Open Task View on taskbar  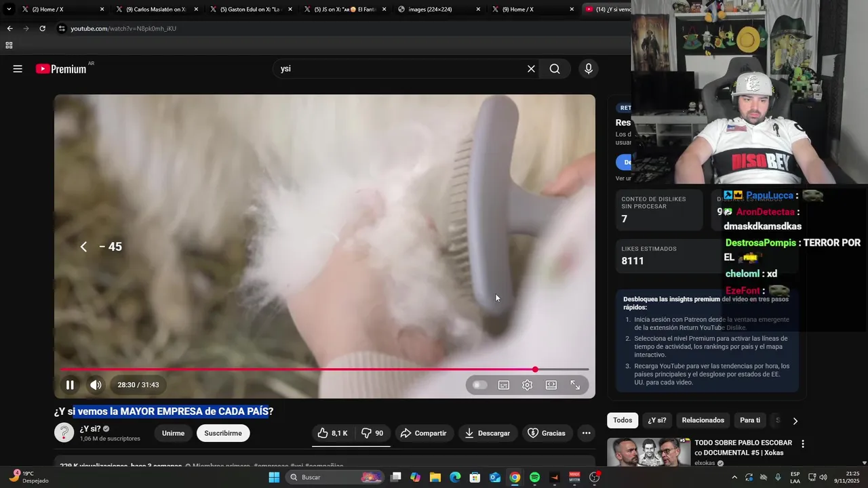(x=396, y=477)
